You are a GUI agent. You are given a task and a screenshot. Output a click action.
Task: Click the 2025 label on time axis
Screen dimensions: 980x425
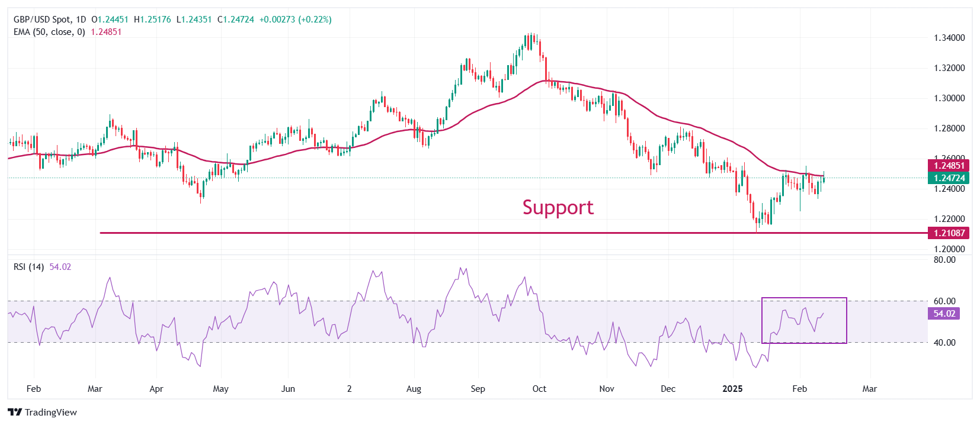pos(732,389)
